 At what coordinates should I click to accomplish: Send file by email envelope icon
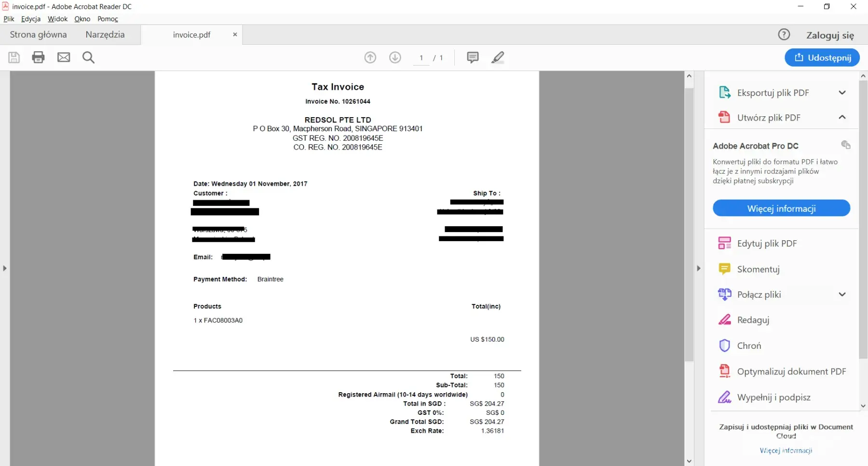coord(64,57)
